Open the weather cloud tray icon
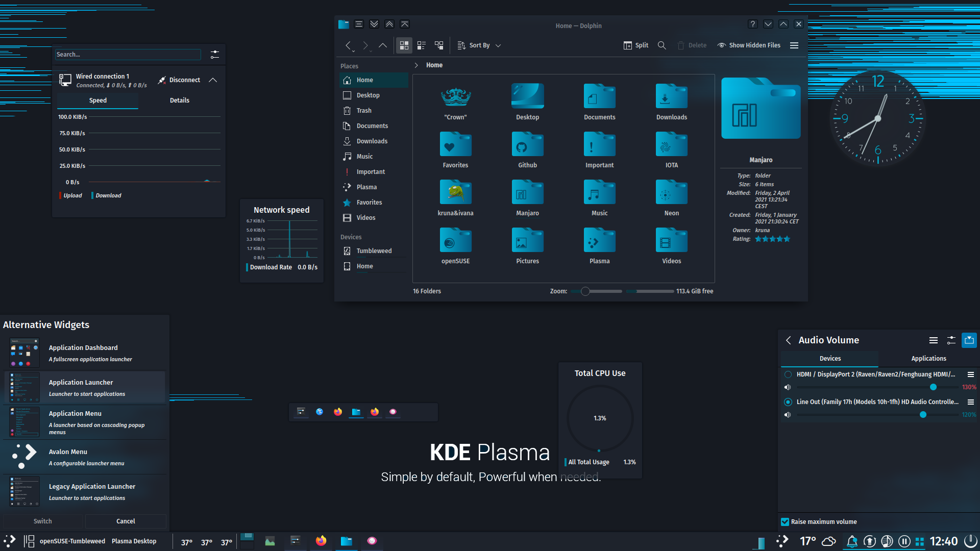 point(829,541)
